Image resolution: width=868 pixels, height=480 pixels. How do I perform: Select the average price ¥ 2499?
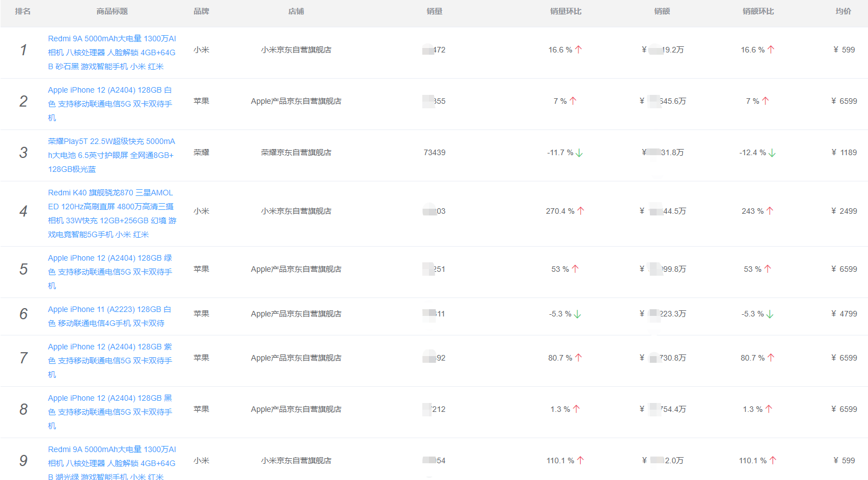tap(844, 211)
